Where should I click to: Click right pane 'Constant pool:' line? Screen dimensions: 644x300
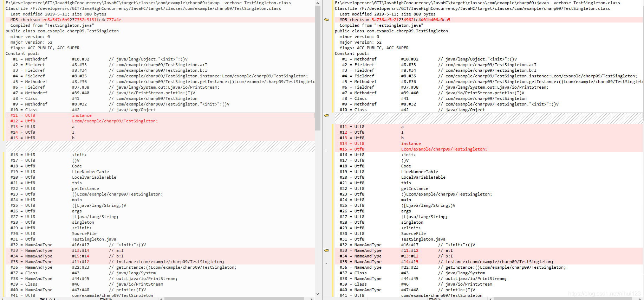352,53
